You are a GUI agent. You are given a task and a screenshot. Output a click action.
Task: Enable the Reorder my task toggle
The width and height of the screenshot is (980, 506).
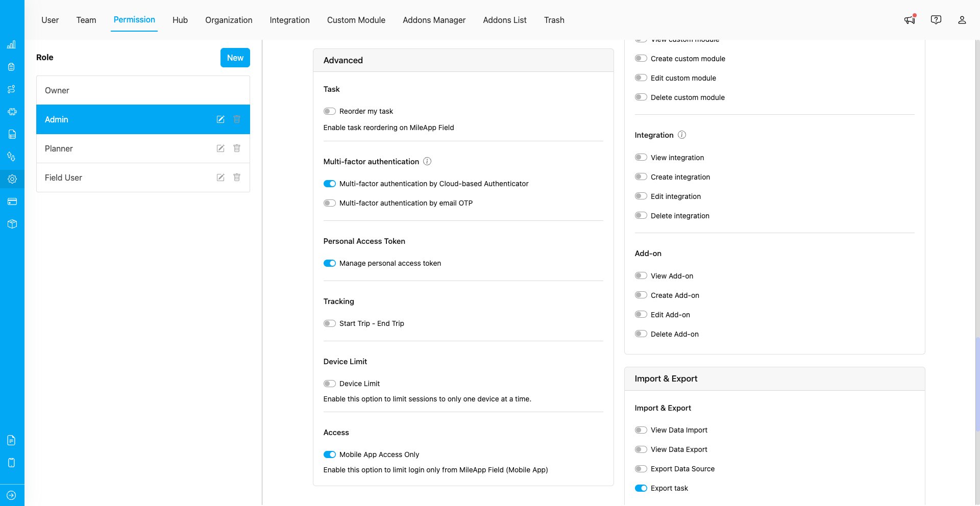pos(330,111)
